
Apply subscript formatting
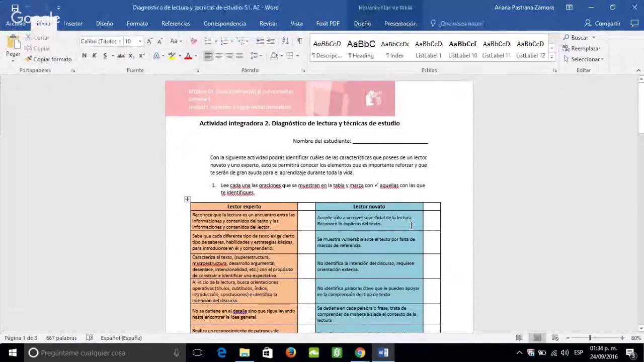[131, 56]
